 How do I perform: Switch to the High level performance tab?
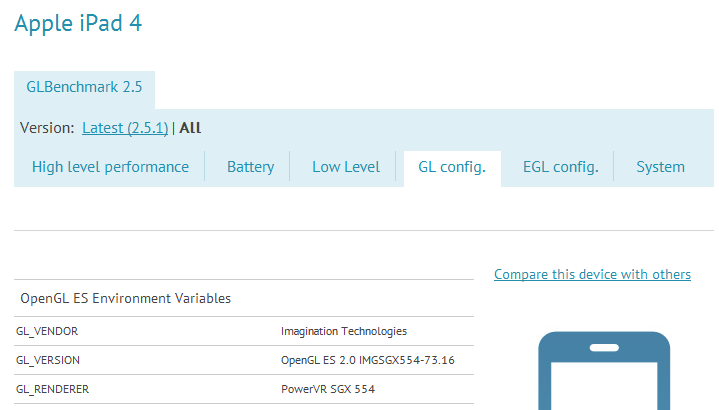pos(110,167)
